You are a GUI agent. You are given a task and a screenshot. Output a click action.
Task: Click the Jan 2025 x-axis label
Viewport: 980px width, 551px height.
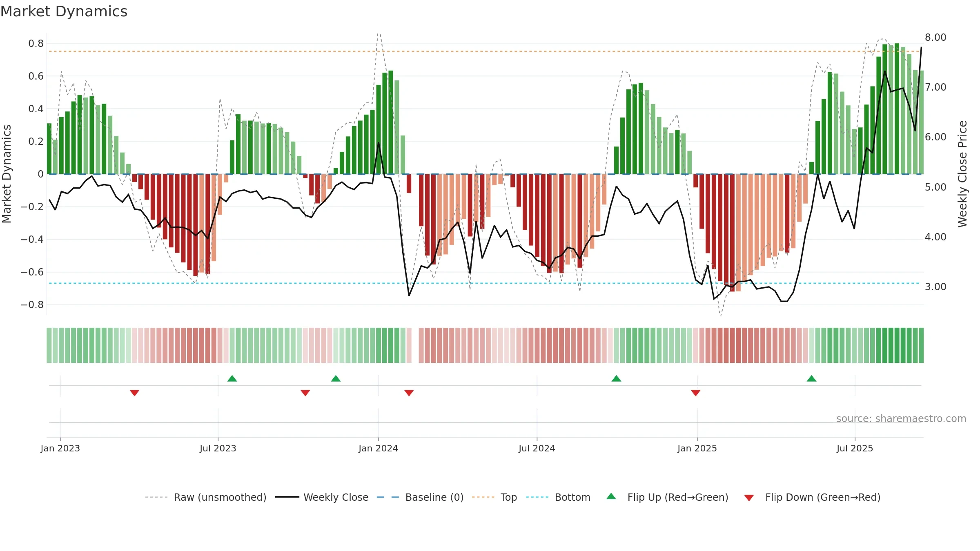point(697,448)
